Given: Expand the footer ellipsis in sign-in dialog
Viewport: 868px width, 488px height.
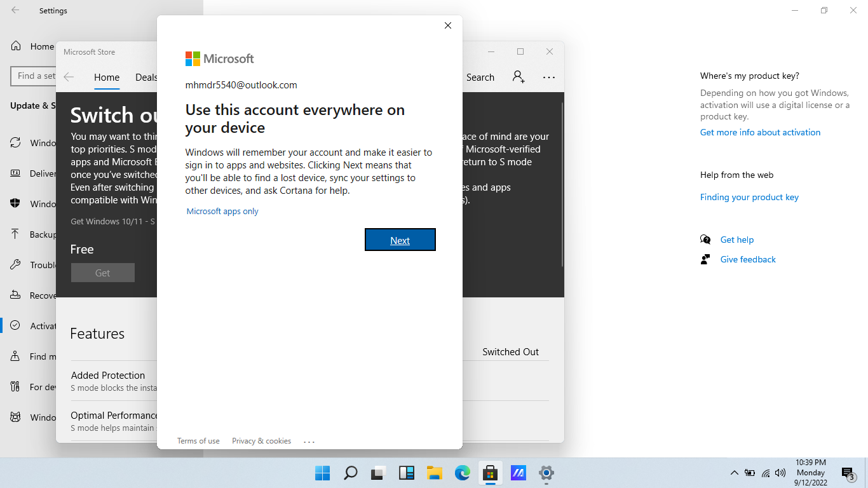Looking at the screenshot, I should point(309,442).
